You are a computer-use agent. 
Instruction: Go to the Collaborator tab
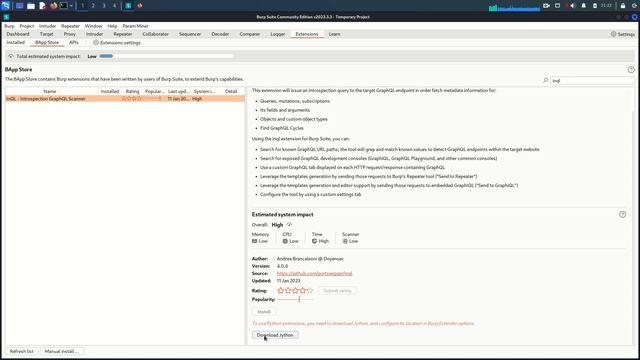coord(156,34)
